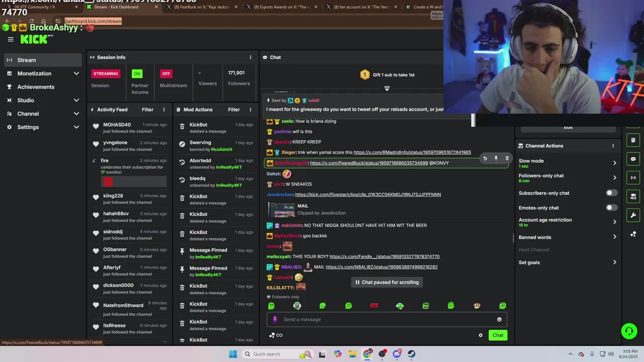Viewport: 644px width, 362px height.
Task: Toggle Emotes-only chat switch
Action: point(611,208)
